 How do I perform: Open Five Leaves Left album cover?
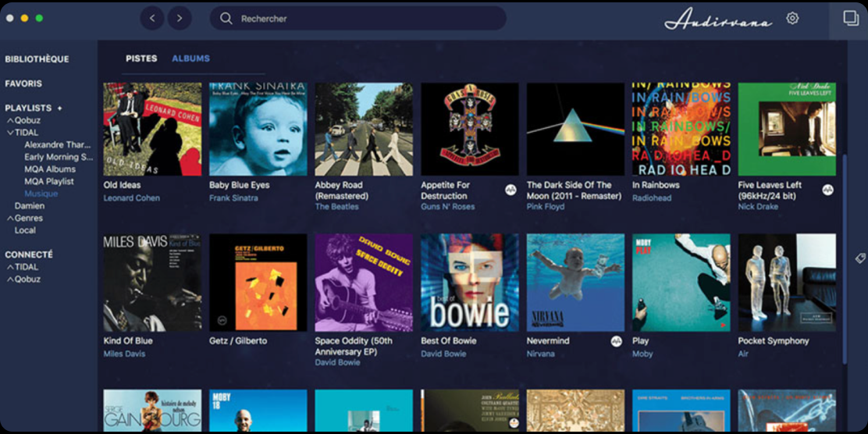(787, 129)
